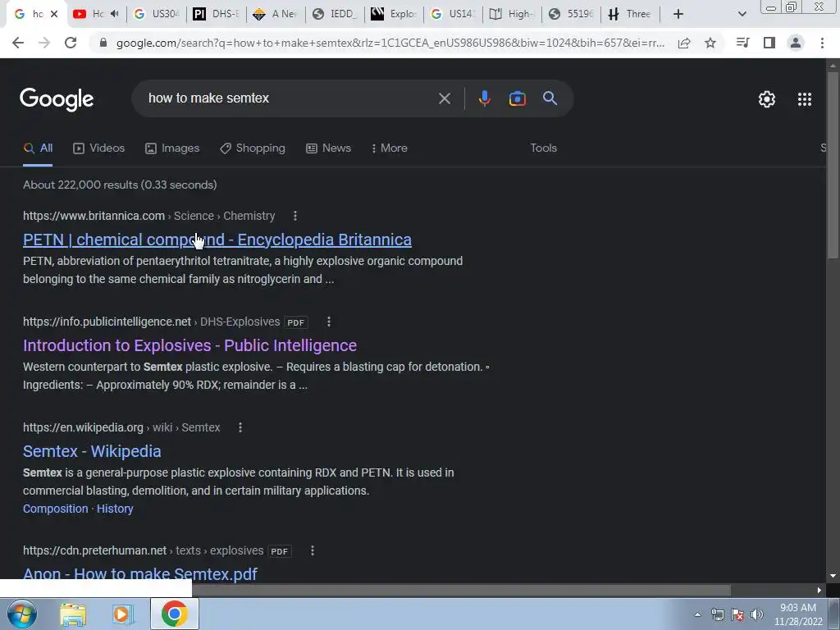Open the media control icon in toolbar
This screenshot has height=630, width=840.
742,43
